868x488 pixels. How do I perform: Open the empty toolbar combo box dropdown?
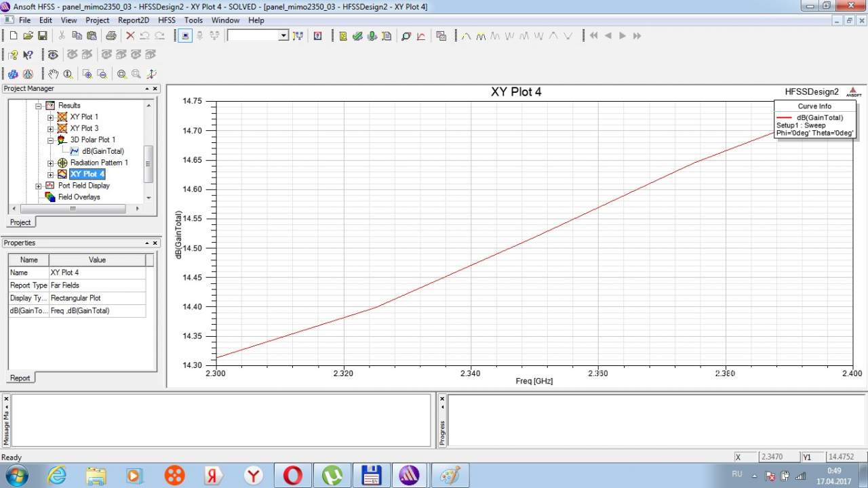(x=283, y=36)
